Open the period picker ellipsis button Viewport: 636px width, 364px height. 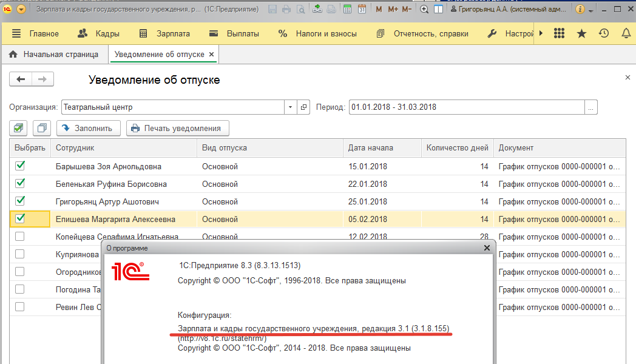[x=591, y=107]
